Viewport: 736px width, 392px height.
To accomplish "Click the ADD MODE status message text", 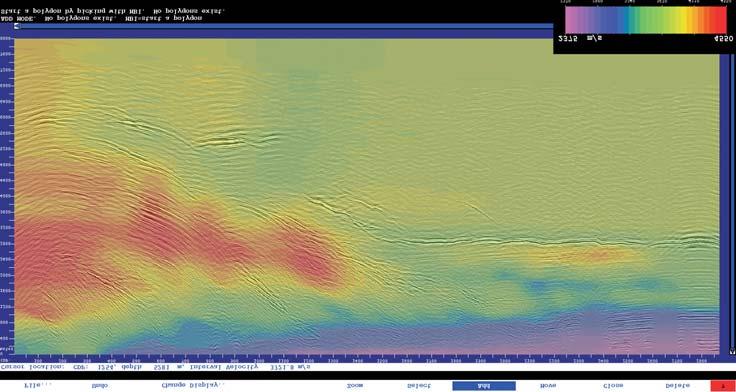I will (x=102, y=18).
